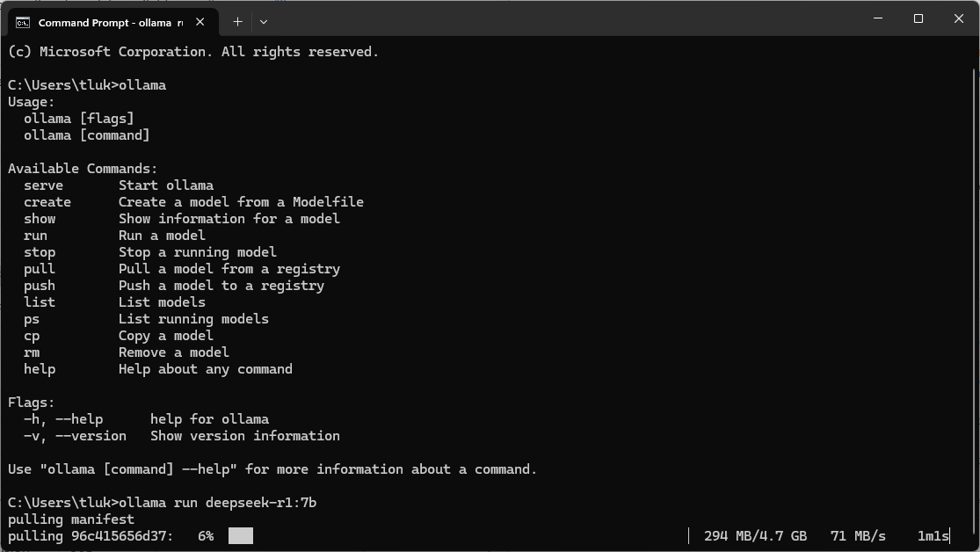Click the '--version' flag text
The height and width of the screenshot is (552, 980).
click(x=91, y=436)
